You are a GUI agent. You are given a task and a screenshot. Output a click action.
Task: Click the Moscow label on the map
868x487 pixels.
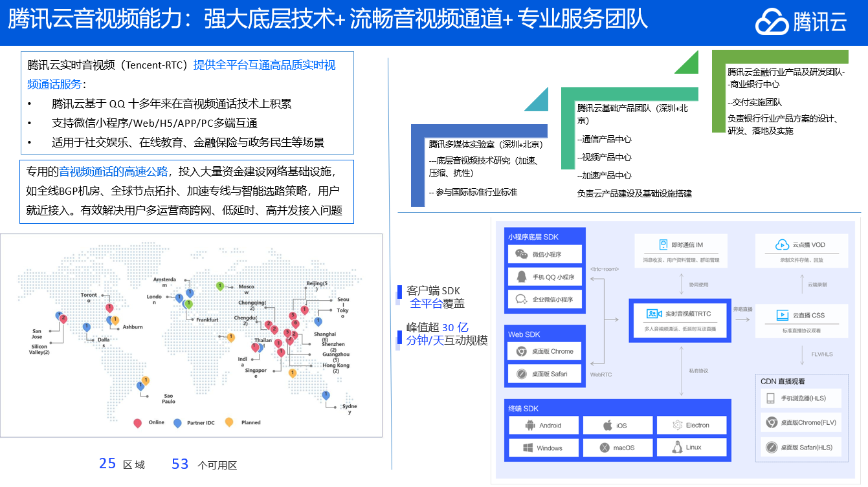click(x=247, y=289)
